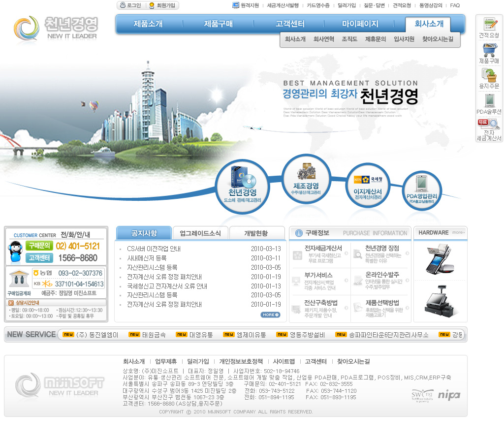504x443 pixels.
Task: Open notice '국세청신고 전자계산서 오류 안내'
Action: [x=167, y=286]
